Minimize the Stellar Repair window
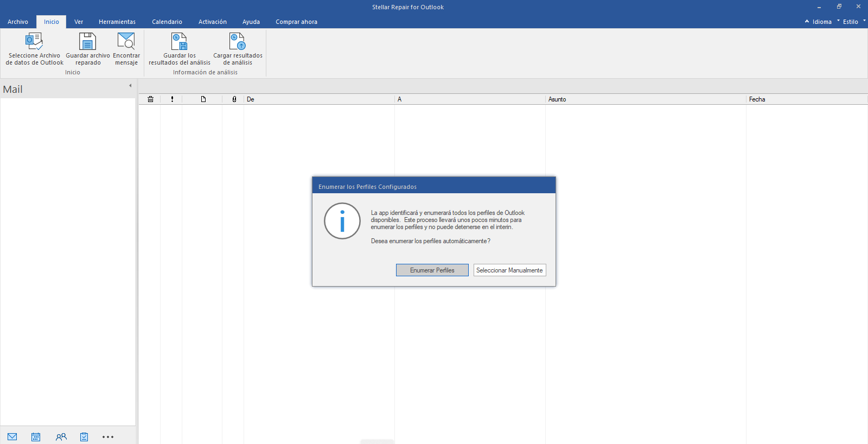 pos(819,7)
